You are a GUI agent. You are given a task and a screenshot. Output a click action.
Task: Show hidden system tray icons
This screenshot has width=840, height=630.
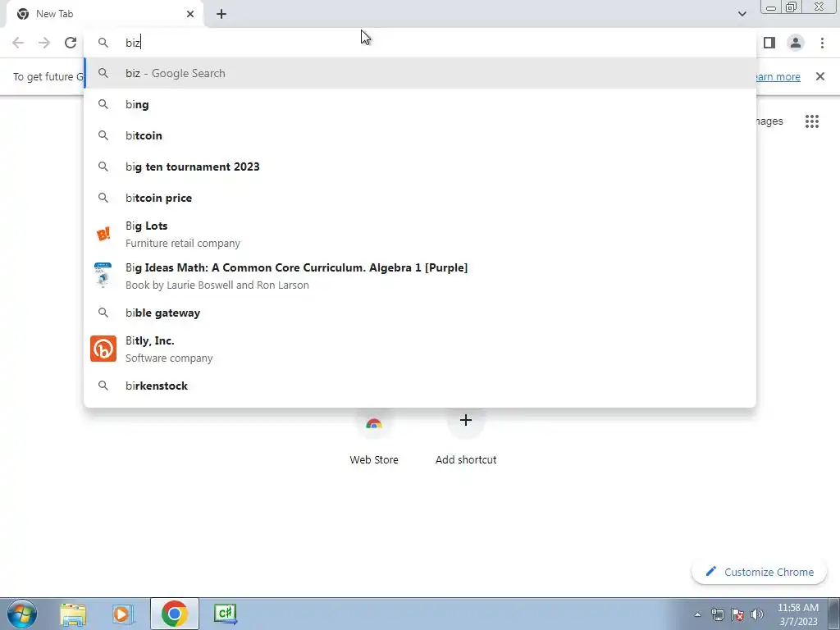pos(697,614)
